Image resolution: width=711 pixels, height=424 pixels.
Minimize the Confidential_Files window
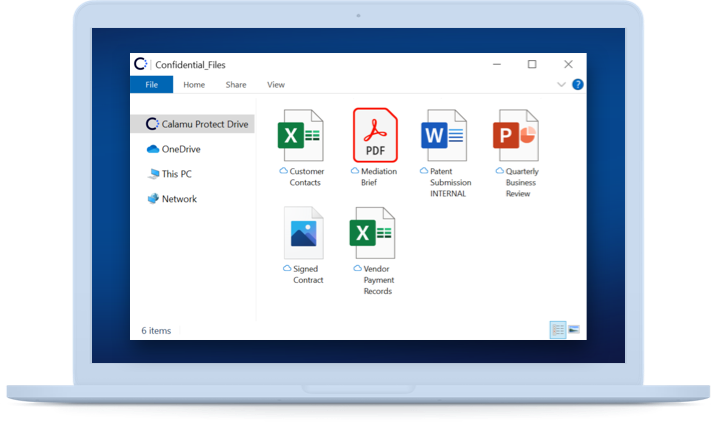[497, 64]
